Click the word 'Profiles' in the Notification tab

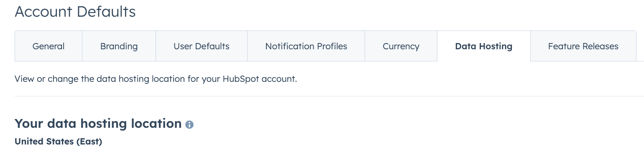[x=332, y=46]
